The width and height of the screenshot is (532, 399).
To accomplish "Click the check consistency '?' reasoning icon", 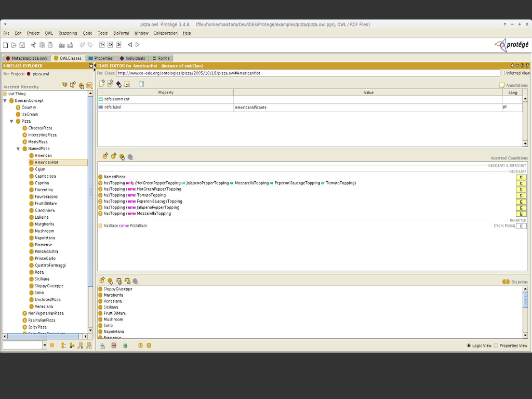I will (x=102, y=45).
